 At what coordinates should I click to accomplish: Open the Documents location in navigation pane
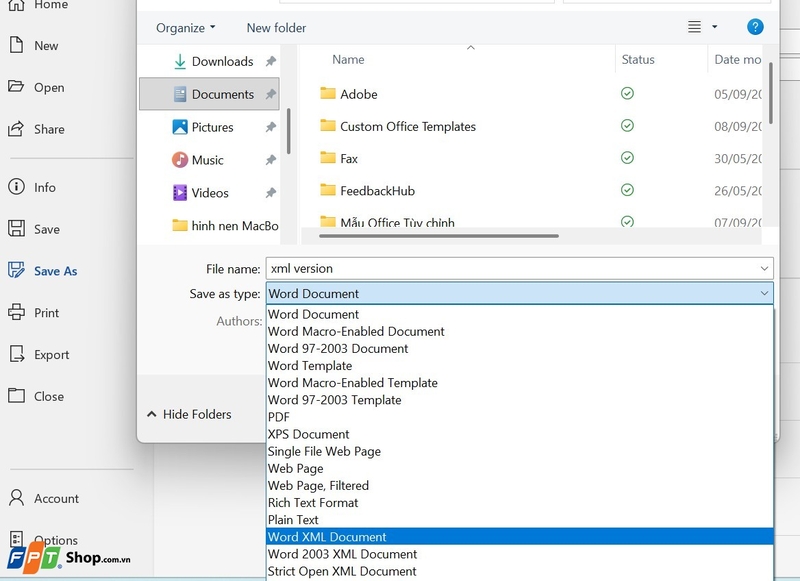[x=209, y=94]
